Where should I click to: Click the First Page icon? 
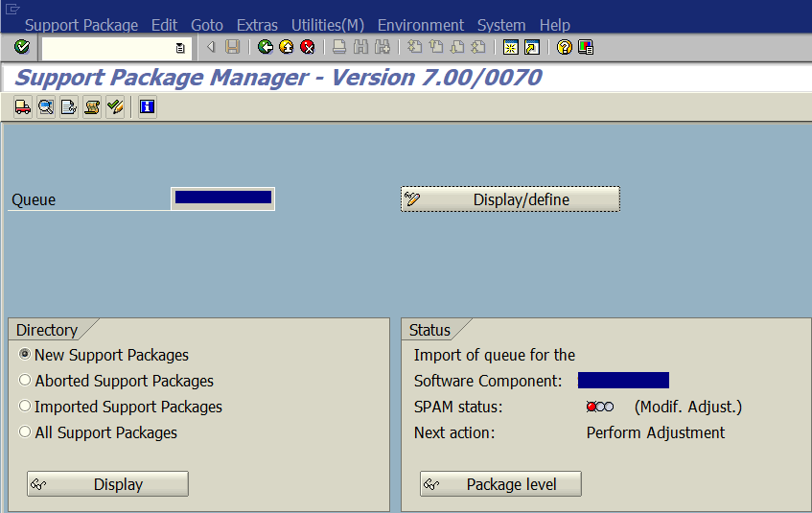click(414, 47)
